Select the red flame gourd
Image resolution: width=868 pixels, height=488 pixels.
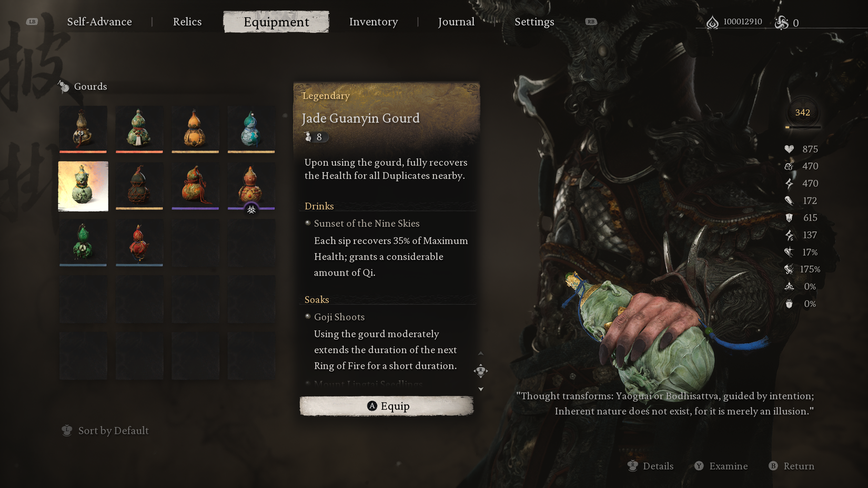139,242
